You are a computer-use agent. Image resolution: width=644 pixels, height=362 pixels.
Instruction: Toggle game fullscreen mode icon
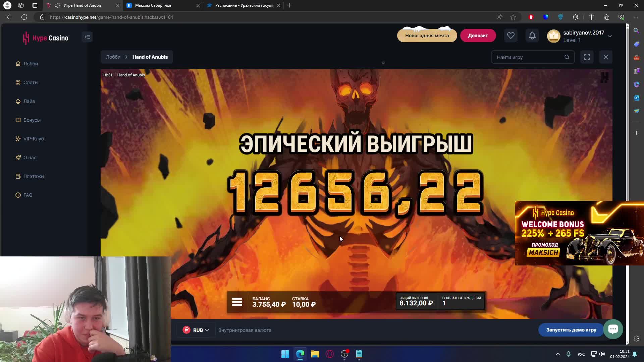(x=587, y=57)
